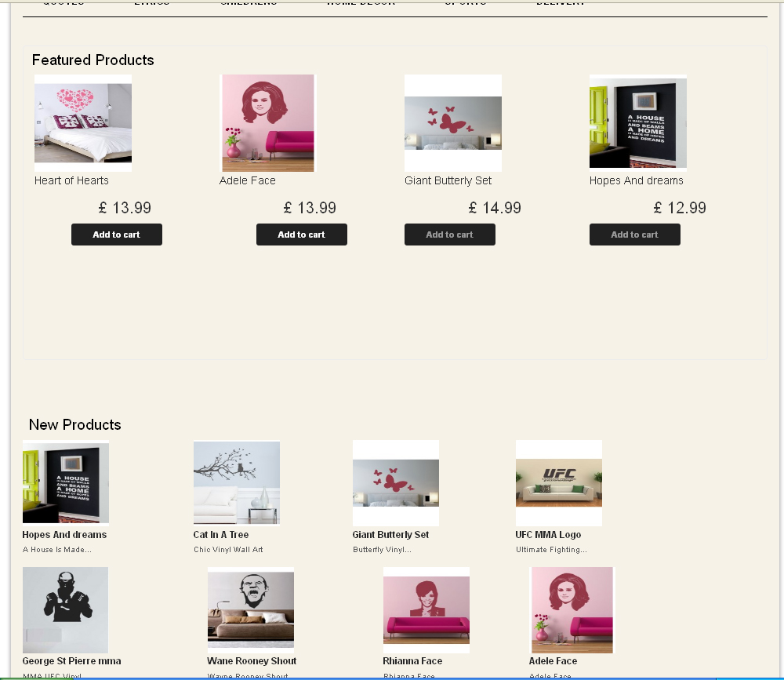Click the £ 14.99 price
The height and width of the screenshot is (680, 784).
495,208
